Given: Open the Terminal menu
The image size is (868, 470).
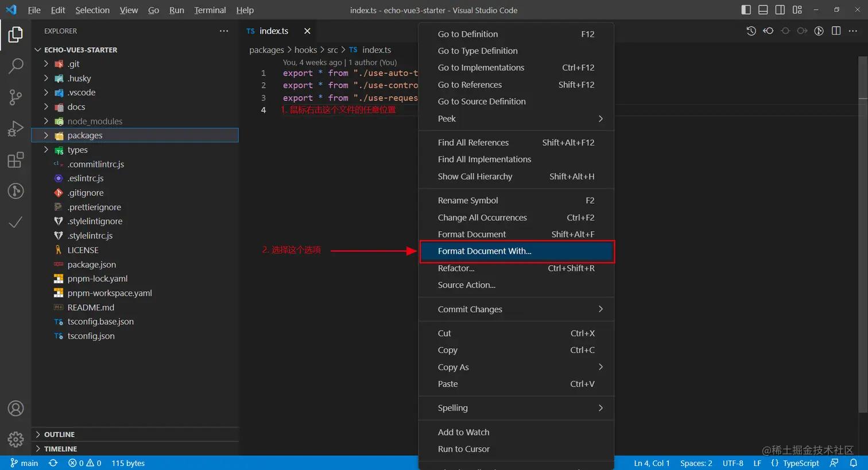Looking at the screenshot, I should pyautogui.click(x=210, y=10).
